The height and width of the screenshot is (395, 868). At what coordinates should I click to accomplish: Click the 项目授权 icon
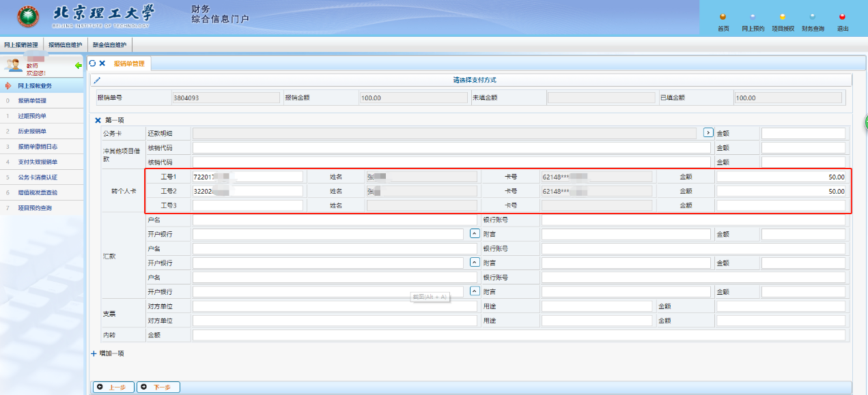pyautogui.click(x=783, y=18)
